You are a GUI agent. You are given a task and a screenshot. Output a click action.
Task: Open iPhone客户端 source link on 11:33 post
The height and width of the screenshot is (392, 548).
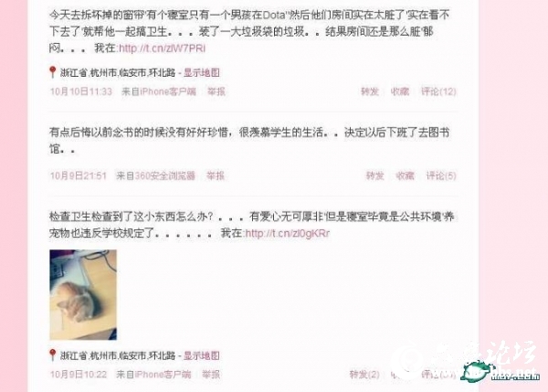[x=168, y=91]
